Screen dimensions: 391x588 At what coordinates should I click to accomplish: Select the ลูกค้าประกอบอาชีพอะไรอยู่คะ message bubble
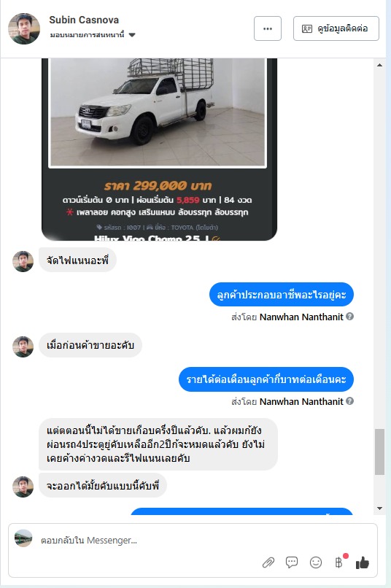pos(281,295)
